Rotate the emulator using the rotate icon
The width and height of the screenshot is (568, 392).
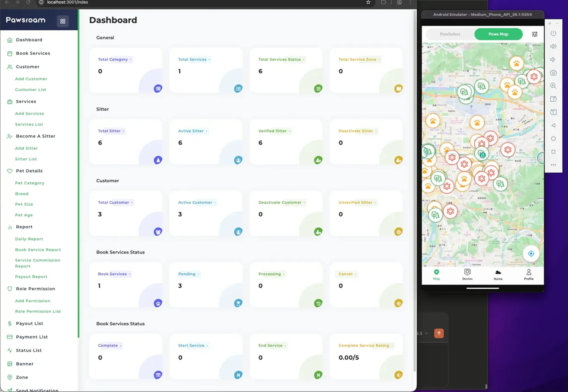point(553,99)
